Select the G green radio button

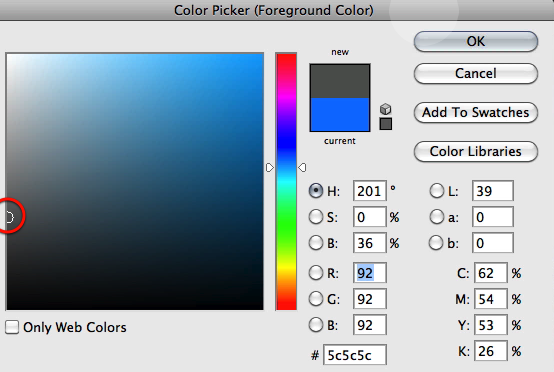pos(316,299)
